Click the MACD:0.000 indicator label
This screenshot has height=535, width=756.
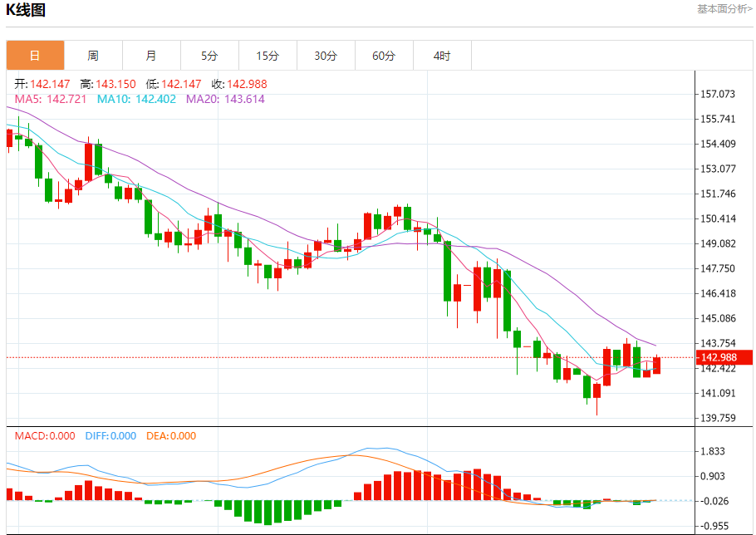(x=45, y=436)
